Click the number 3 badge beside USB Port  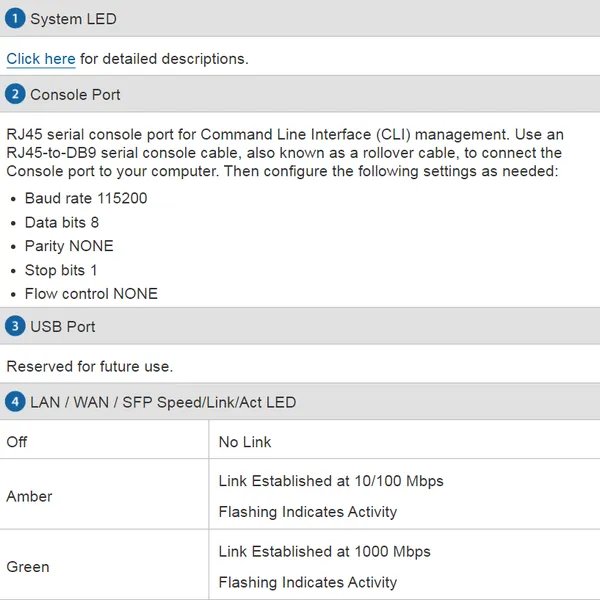click(15, 326)
